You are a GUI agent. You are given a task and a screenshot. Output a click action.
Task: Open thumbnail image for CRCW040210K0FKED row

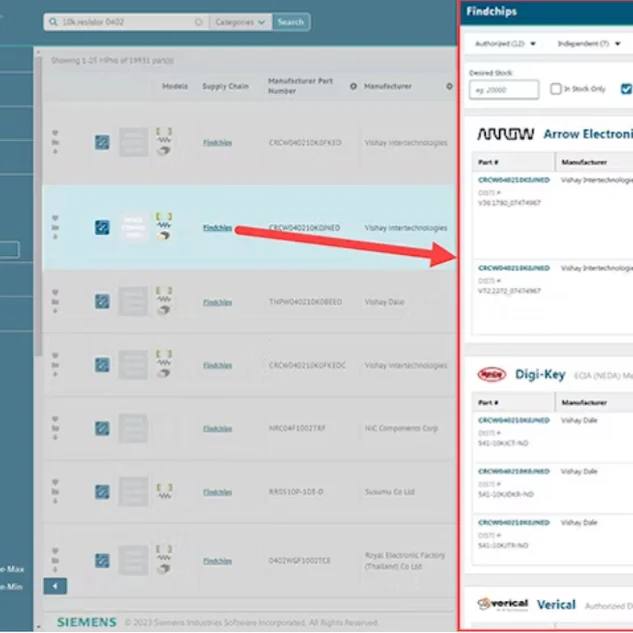pos(133,142)
